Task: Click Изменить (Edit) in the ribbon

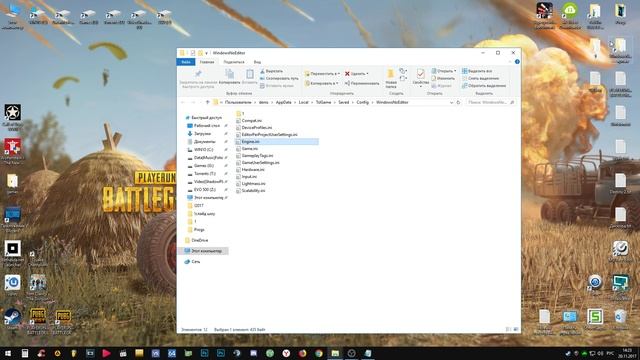Action: [x=443, y=78]
